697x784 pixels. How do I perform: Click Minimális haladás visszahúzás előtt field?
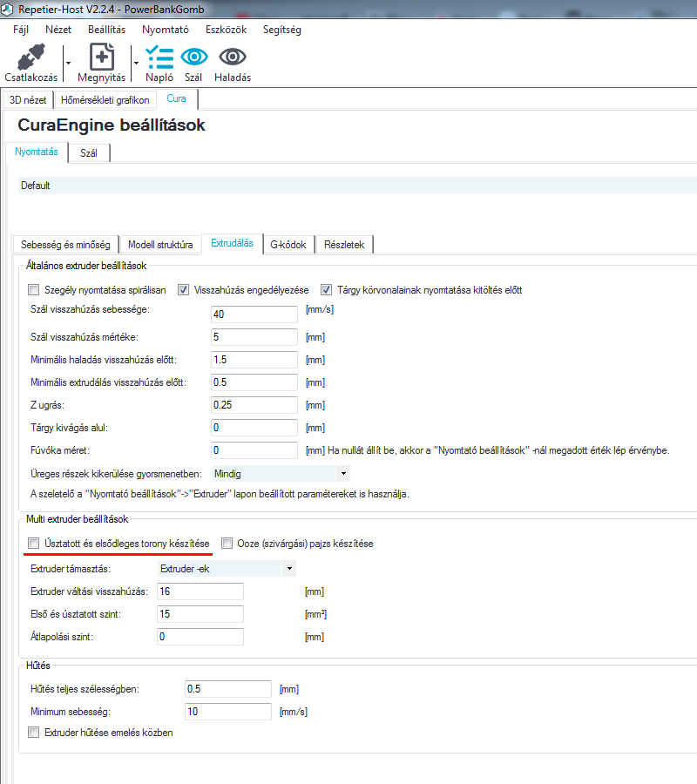tap(254, 360)
